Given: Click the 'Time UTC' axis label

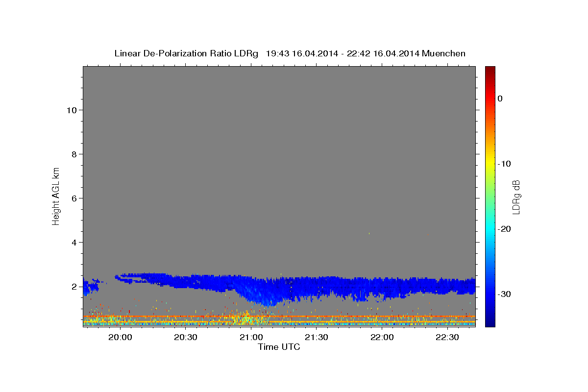Looking at the screenshot, I should pyautogui.click(x=279, y=347).
